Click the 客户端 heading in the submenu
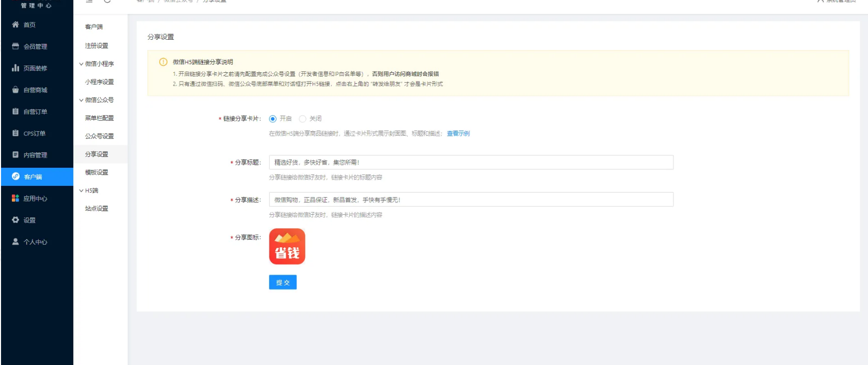868x365 pixels. click(94, 26)
